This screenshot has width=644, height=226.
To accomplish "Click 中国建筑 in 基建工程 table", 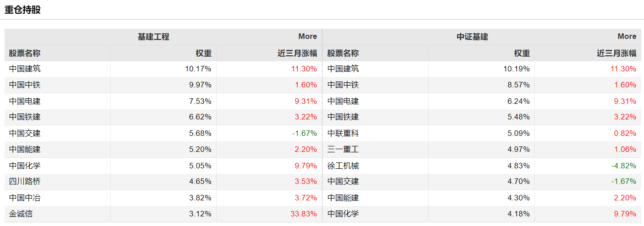I will [25, 69].
